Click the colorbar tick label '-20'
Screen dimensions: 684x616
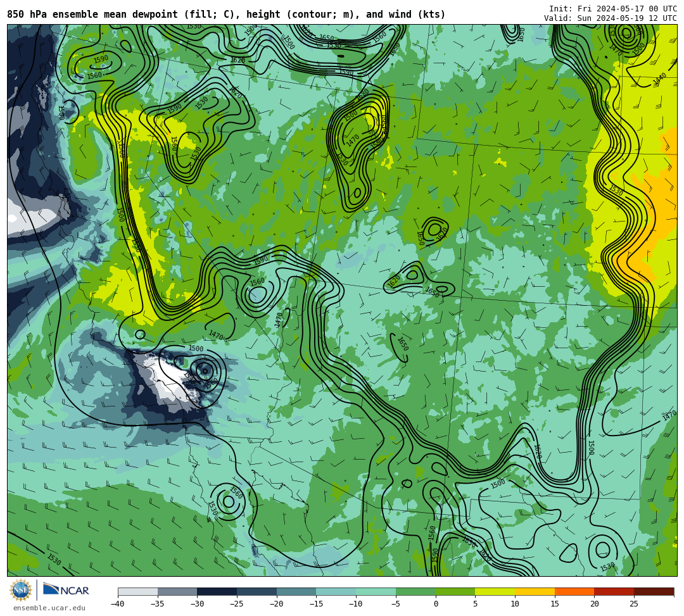click(277, 604)
